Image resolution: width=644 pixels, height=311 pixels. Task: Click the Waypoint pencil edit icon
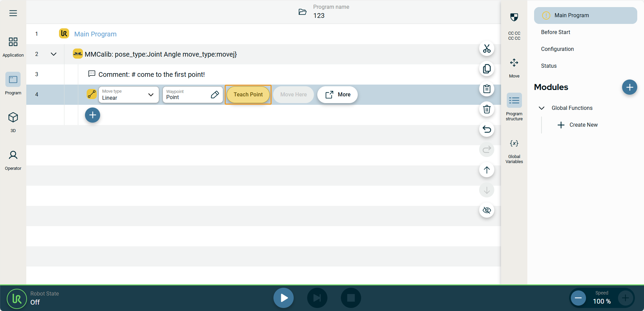(215, 95)
